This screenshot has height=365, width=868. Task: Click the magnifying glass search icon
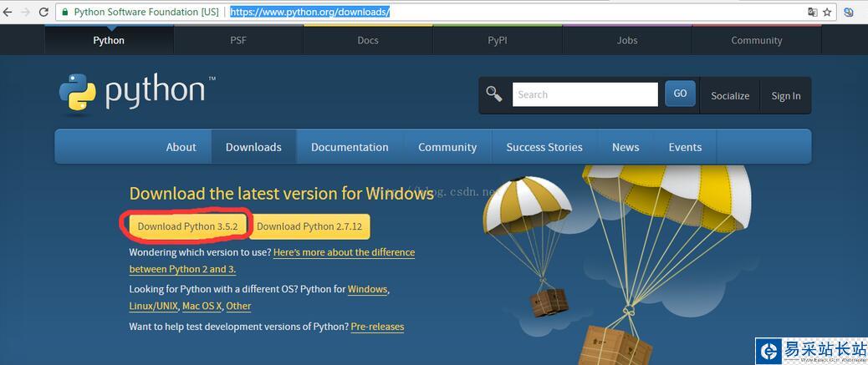click(x=493, y=94)
